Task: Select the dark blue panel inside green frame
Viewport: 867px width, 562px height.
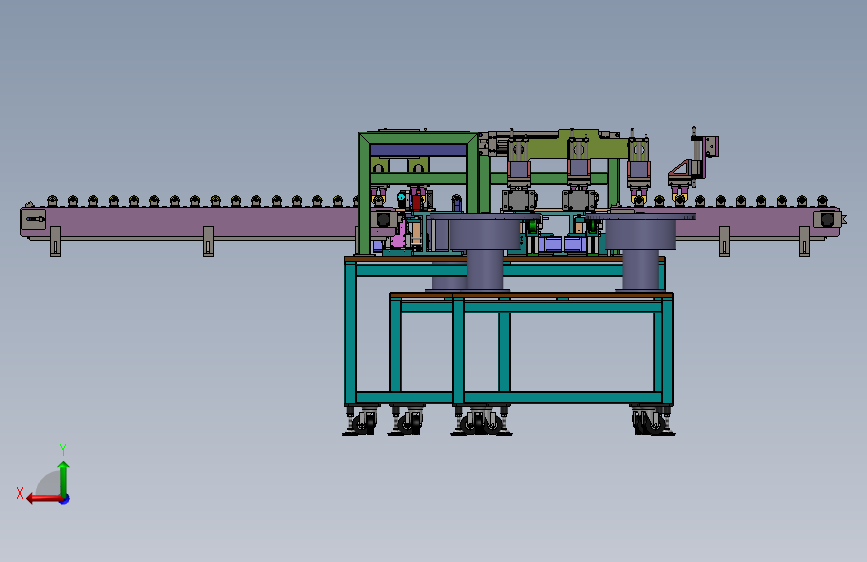Action: [419, 150]
